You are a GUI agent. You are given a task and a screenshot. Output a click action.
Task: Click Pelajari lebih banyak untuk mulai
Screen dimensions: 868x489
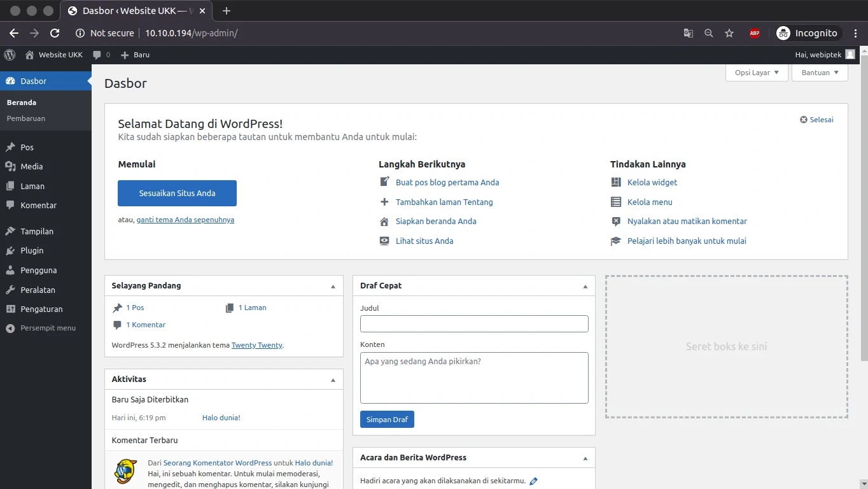[687, 241]
